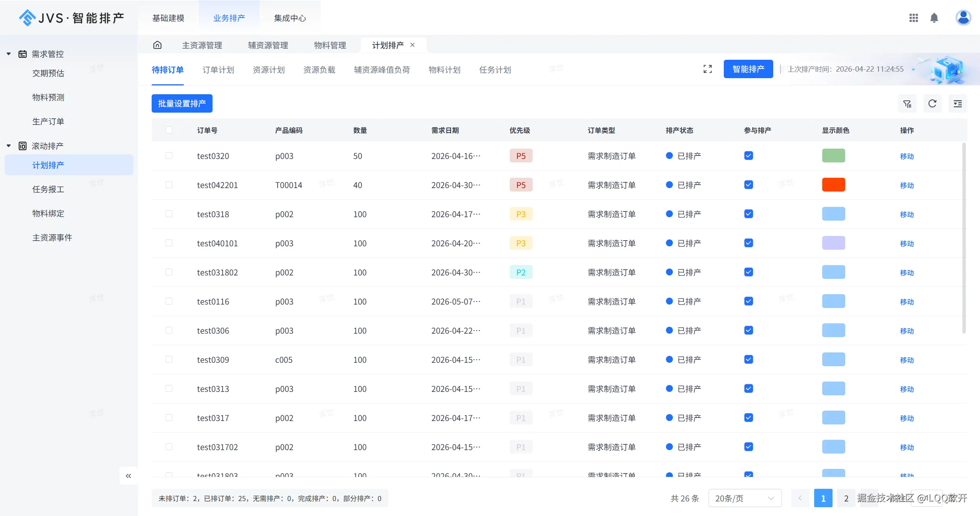980x516 pixels.
Task: Open the notifications bell
Action: tap(934, 18)
